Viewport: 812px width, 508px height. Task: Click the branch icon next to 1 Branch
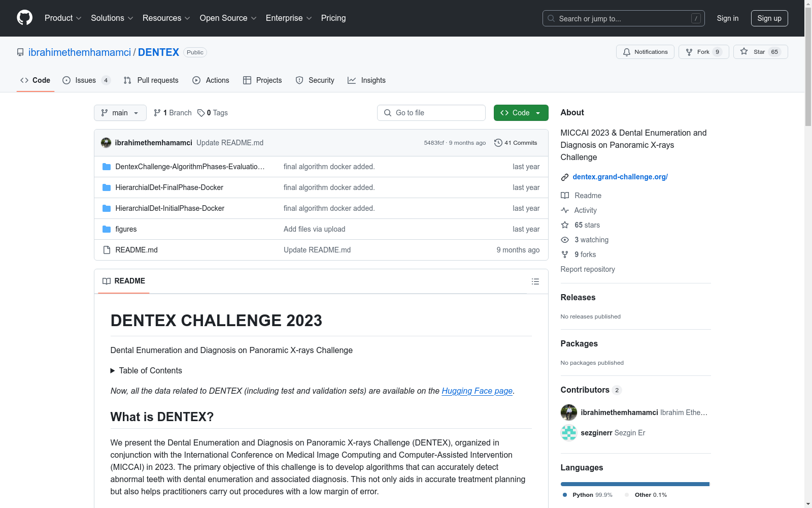[157, 113]
